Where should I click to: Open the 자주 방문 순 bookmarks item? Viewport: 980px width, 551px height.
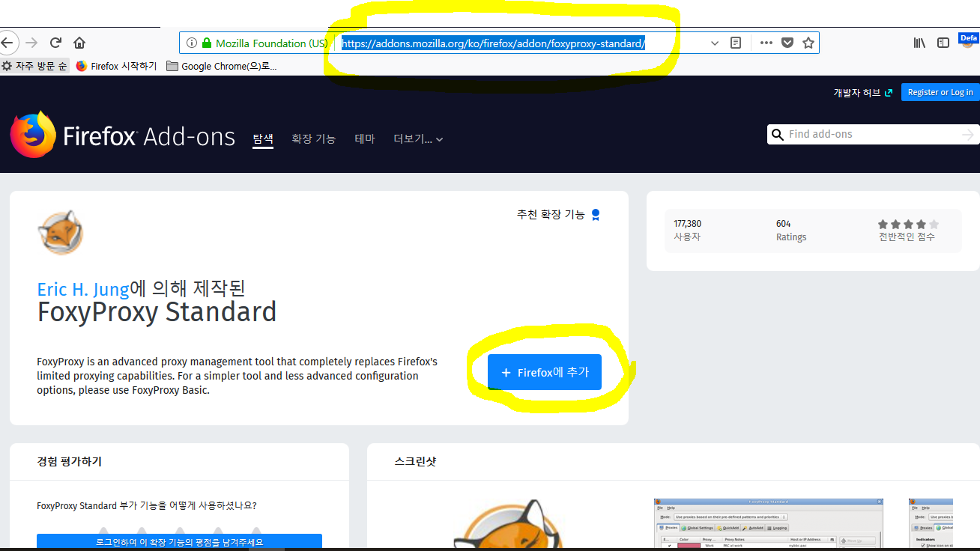35,66
